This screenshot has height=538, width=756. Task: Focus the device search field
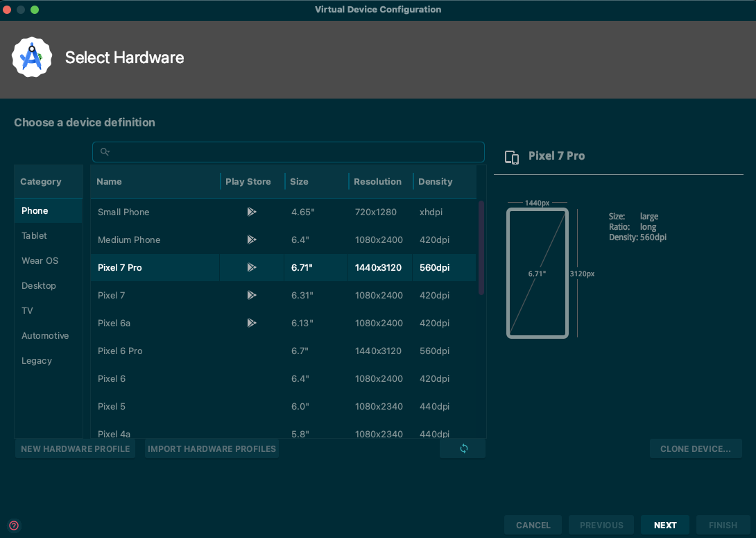coord(289,152)
